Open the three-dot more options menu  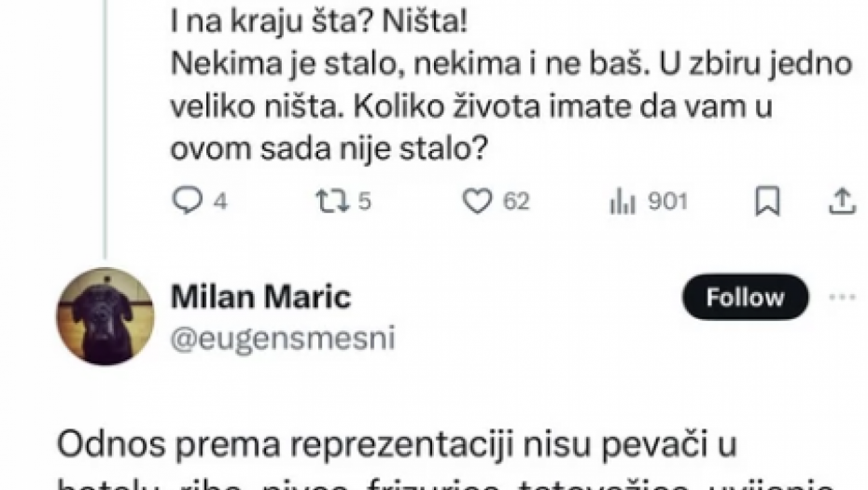tap(844, 298)
